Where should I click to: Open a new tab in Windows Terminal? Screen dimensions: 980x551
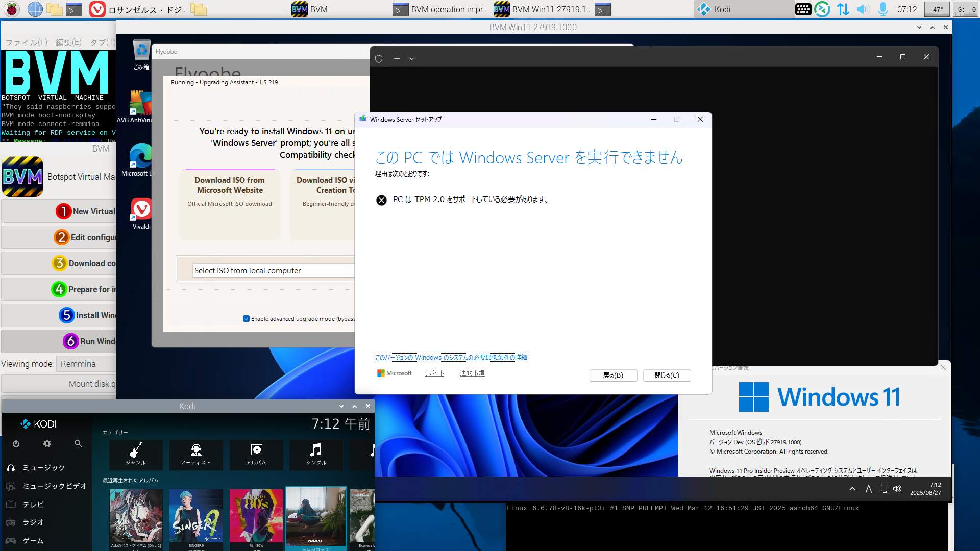tap(397, 59)
